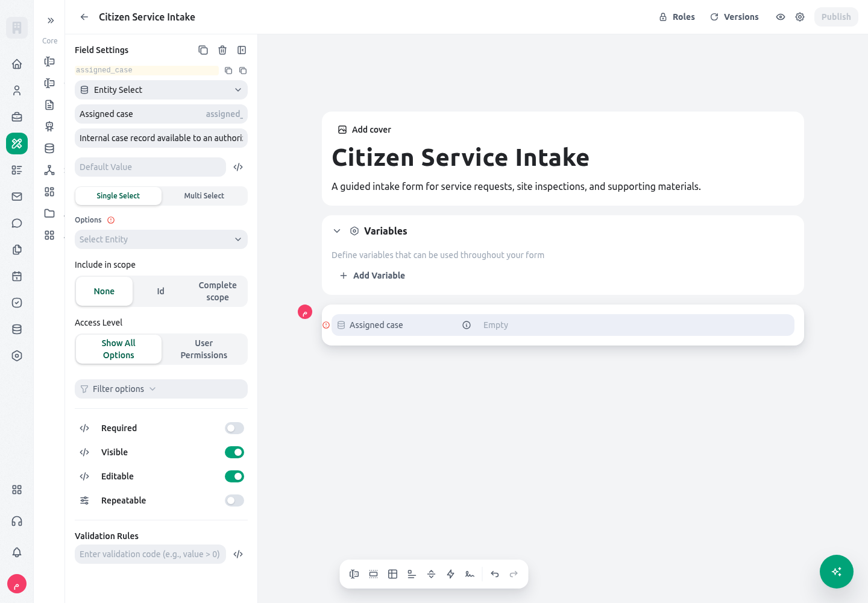Go back using the arrow beside form title

(84, 17)
